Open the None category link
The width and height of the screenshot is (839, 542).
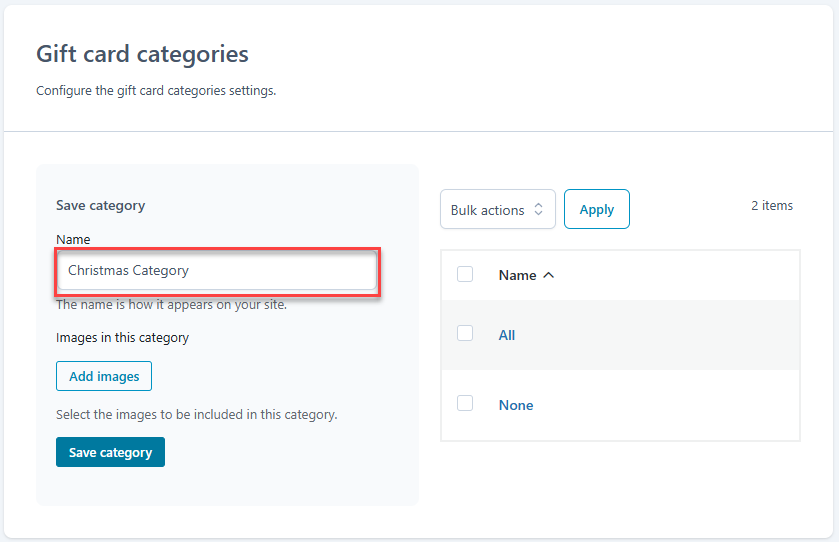[x=516, y=405]
